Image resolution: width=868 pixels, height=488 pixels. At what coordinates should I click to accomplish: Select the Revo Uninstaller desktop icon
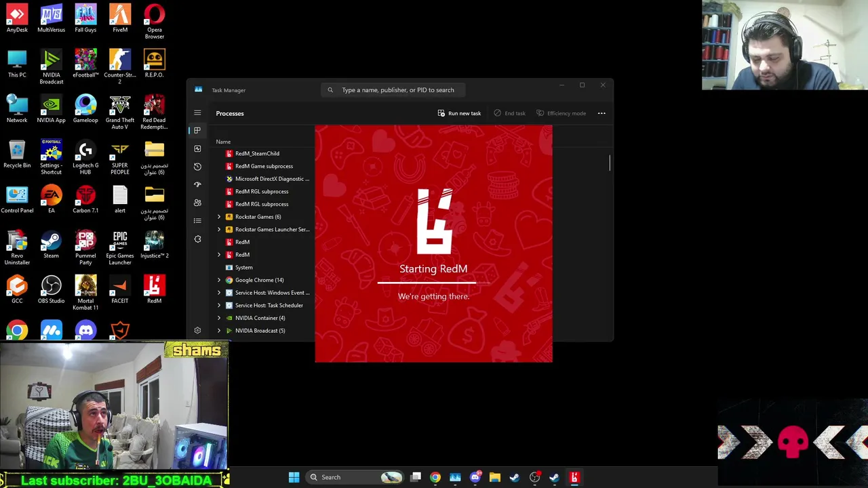pos(17,247)
